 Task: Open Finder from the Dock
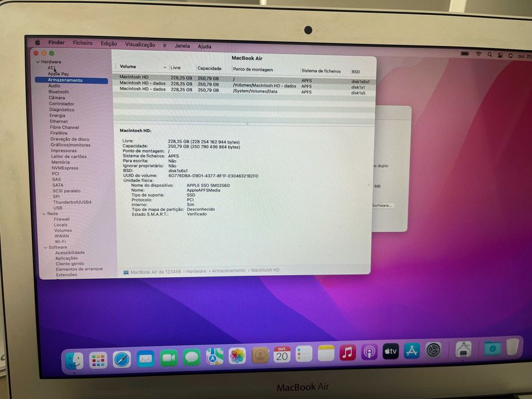[74, 361]
